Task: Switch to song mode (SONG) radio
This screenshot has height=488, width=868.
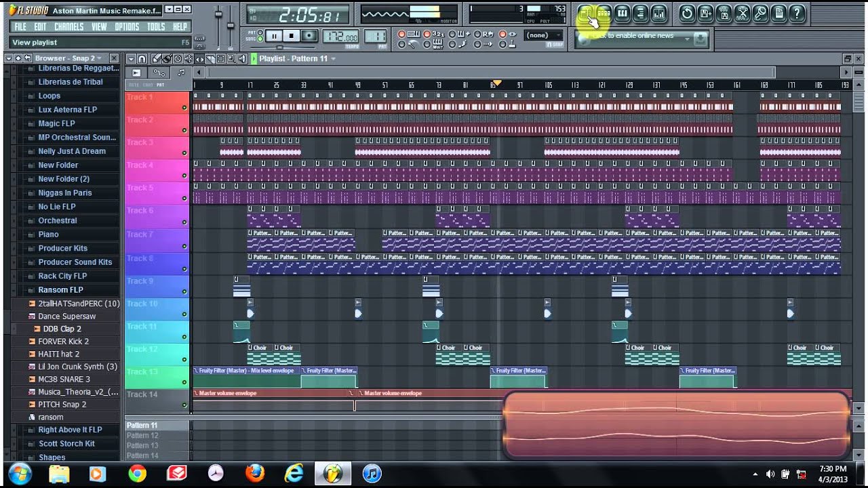Action: [260, 39]
